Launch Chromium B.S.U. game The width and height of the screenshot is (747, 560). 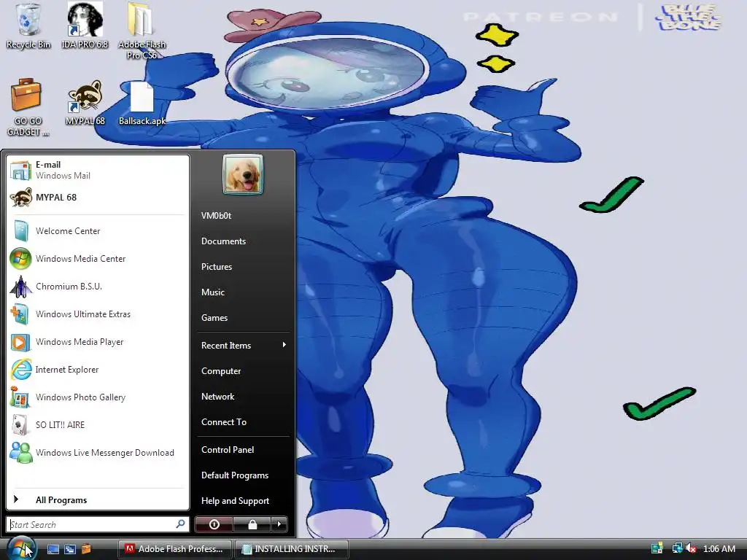click(98, 286)
